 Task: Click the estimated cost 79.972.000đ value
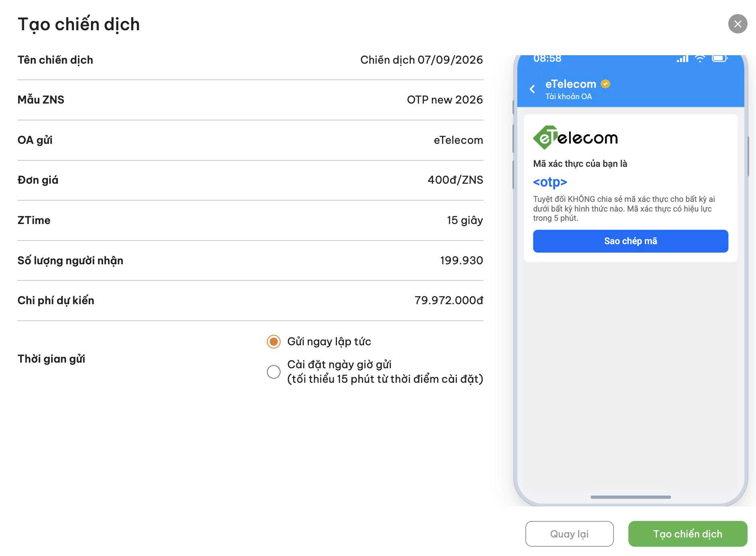coord(449,300)
